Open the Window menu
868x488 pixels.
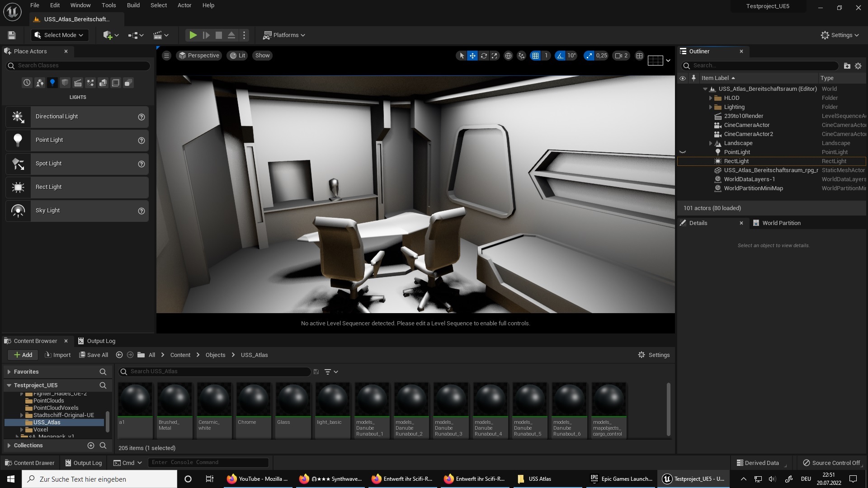pos(80,5)
